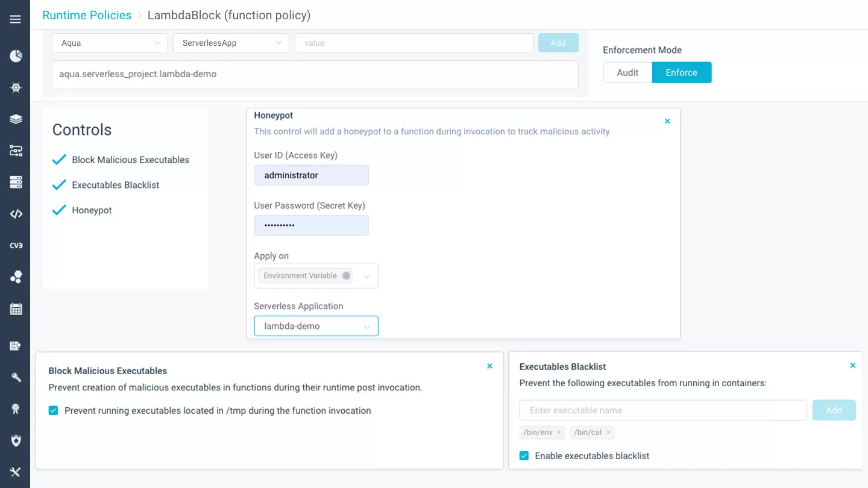The width and height of the screenshot is (868, 488).
Task: Click the aqua.serverless_project.lambda-demo scope expression box
Action: coord(315,74)
